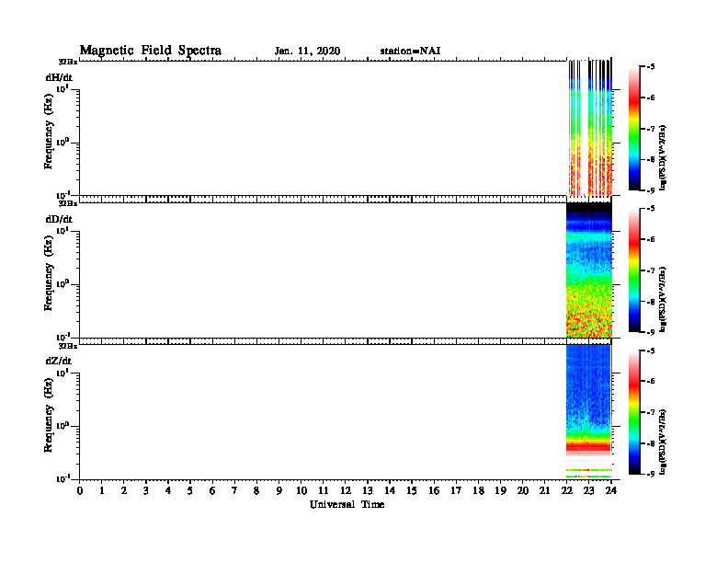The image size is (728, 563).
Task: Select the dH/dt panel label
Action: 59,77
